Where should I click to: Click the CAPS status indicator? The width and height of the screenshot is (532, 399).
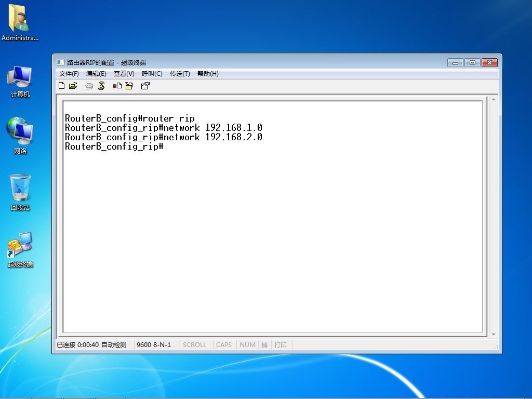point(223,345)
